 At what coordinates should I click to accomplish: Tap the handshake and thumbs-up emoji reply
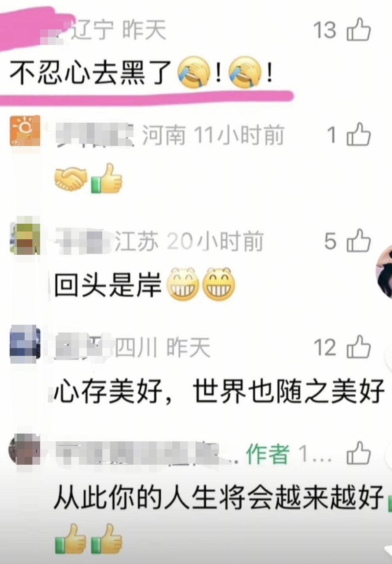(89, 178)
